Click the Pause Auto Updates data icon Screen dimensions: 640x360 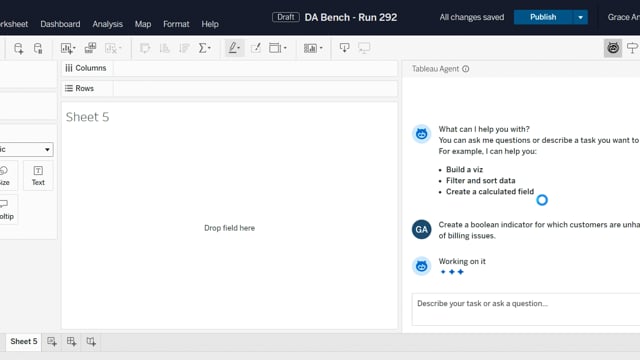pos(38,48)
